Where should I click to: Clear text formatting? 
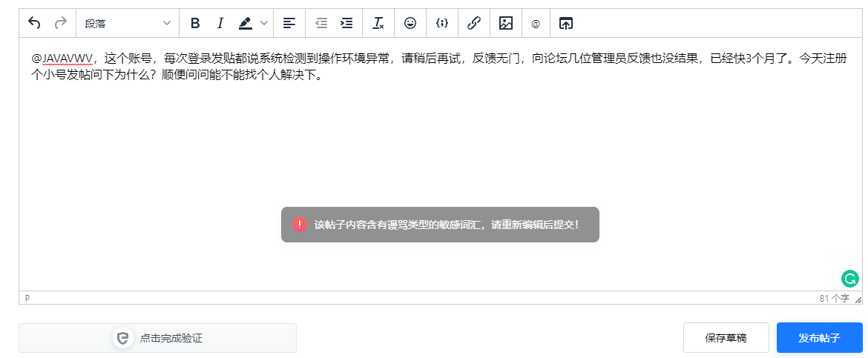[x=378, y=23]
